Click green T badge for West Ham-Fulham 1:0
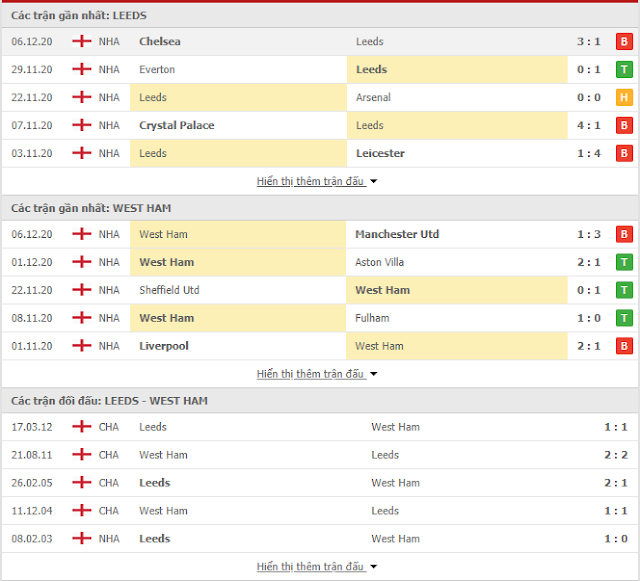The height and width of the screenshot is (581, 640). [x=624, y=318]
